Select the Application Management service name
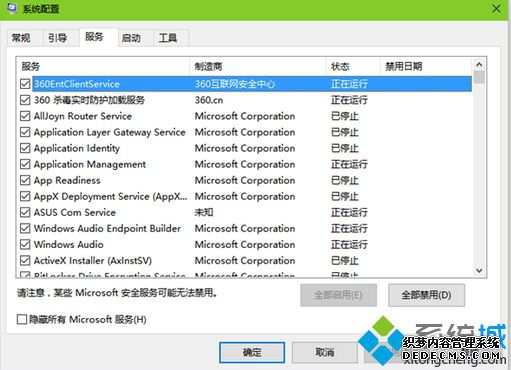This screenshot has height=370, width=511. tap(90, 164)
